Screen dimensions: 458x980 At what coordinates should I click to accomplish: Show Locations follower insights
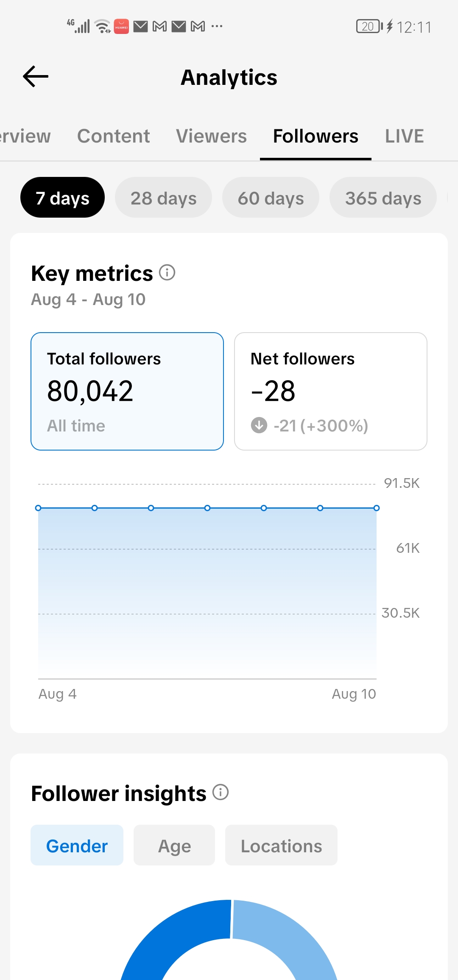281,845
